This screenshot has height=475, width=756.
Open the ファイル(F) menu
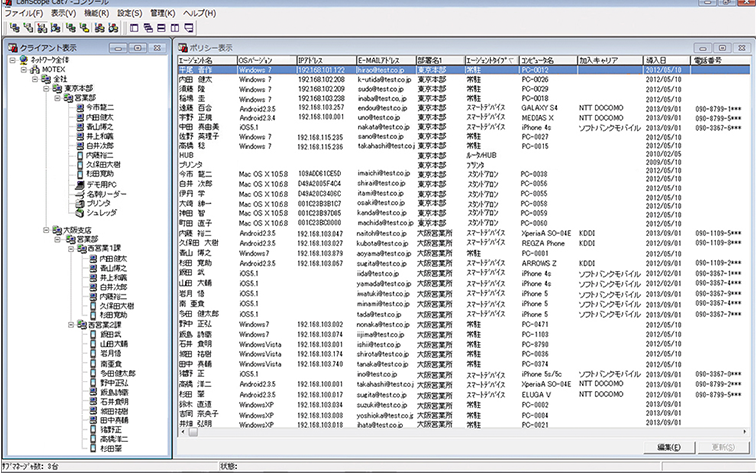point(24,14)
